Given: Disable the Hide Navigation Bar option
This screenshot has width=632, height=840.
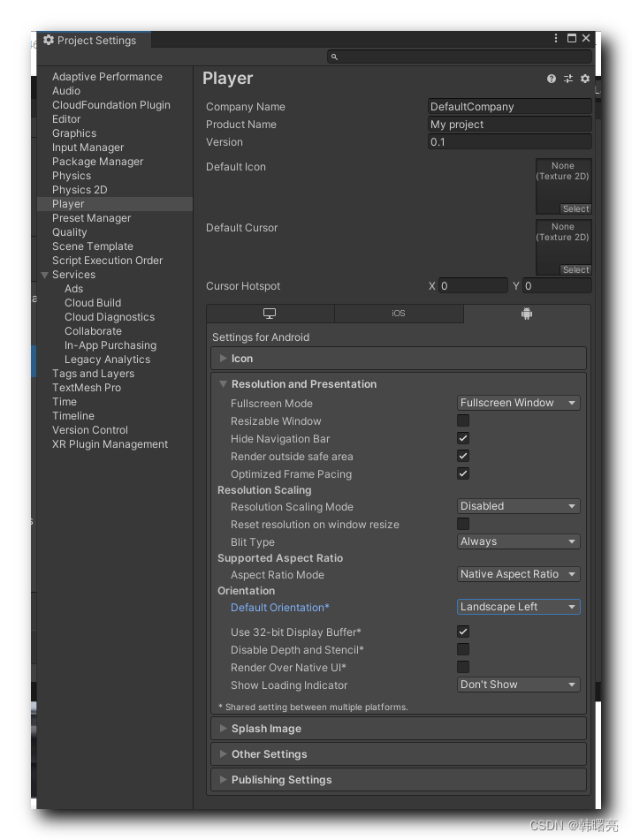Looking at the screenshot, I should pyautogui.click(x=462, y=438).
